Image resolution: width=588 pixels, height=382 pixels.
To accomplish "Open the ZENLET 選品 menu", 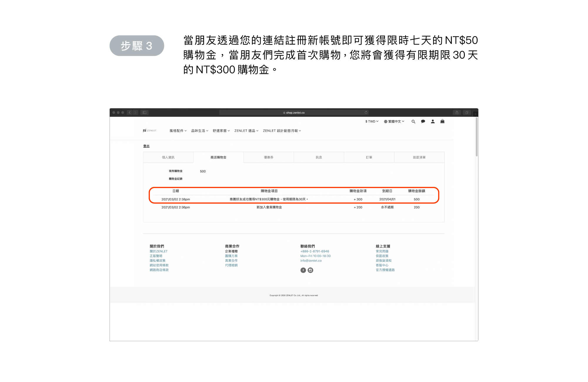I will coord(246,131).
